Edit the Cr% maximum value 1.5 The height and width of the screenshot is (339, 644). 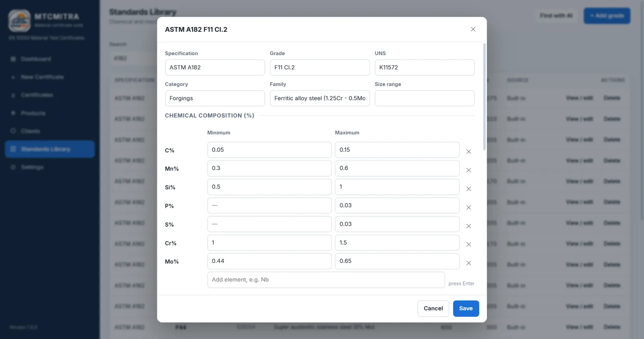point(397,242)
